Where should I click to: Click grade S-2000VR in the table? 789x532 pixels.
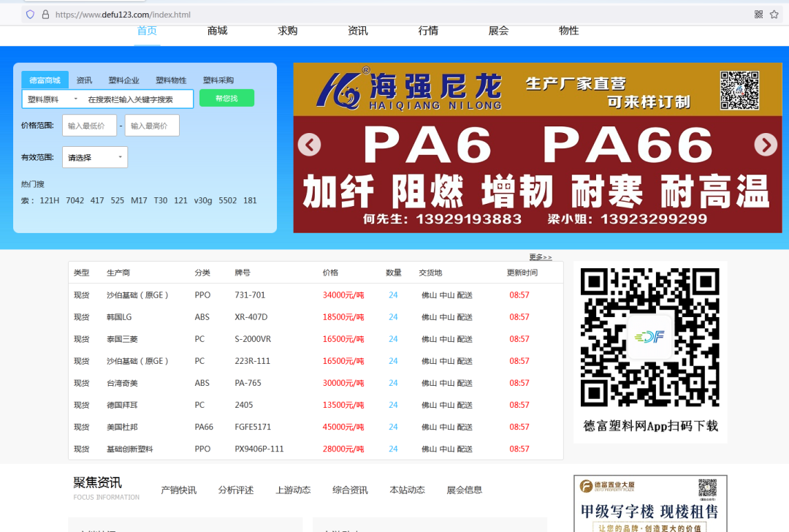pos(253,339)
